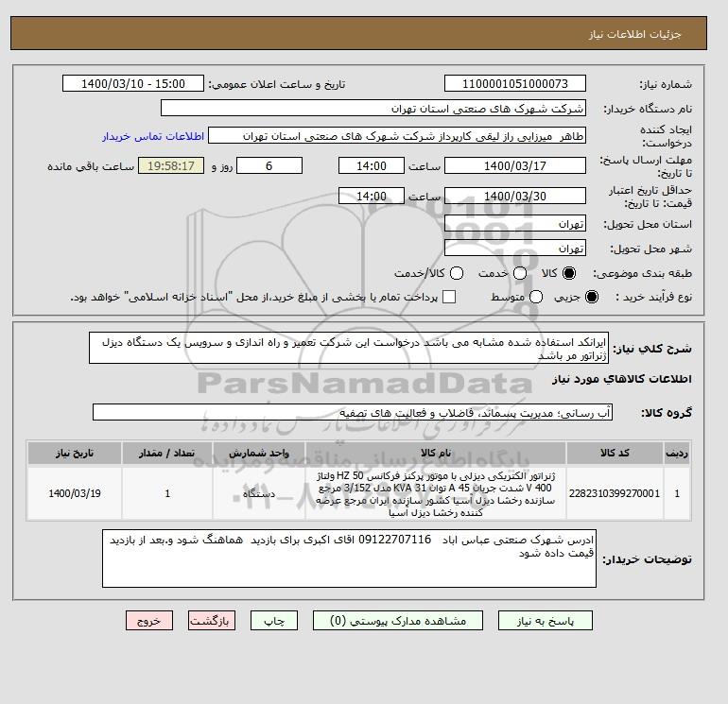Click the delivery city field تهران
This screenshot has width=728, height=704.
515,249
